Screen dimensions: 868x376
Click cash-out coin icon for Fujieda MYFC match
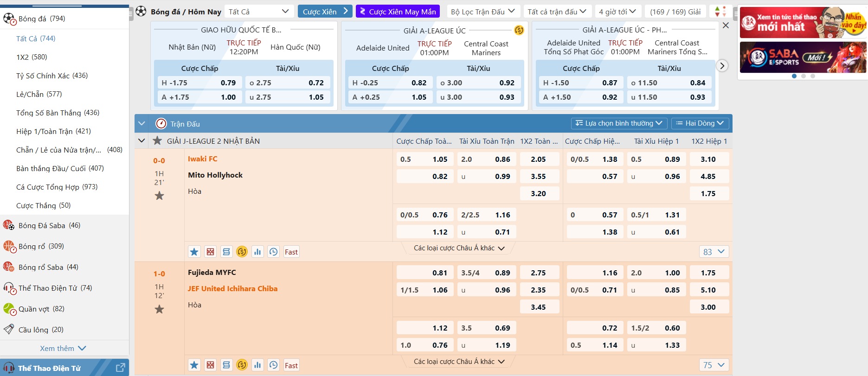(x=242, y=365)
